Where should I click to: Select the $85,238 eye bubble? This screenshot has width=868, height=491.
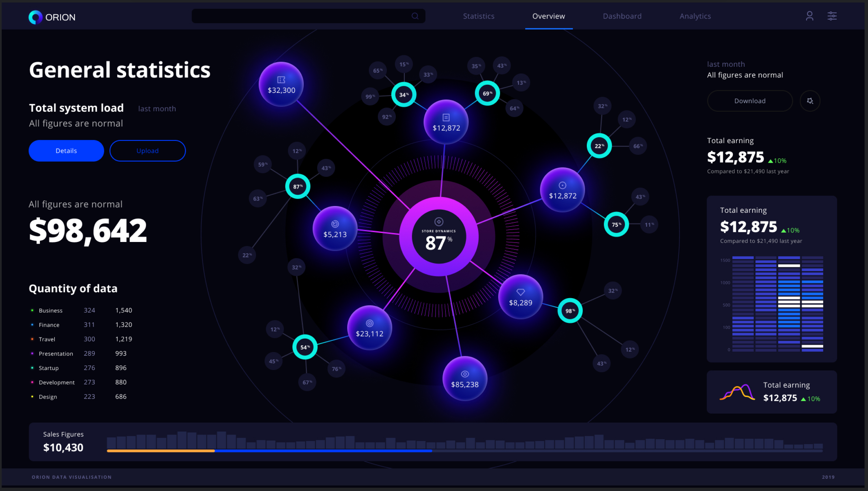[x=465, y=379]
